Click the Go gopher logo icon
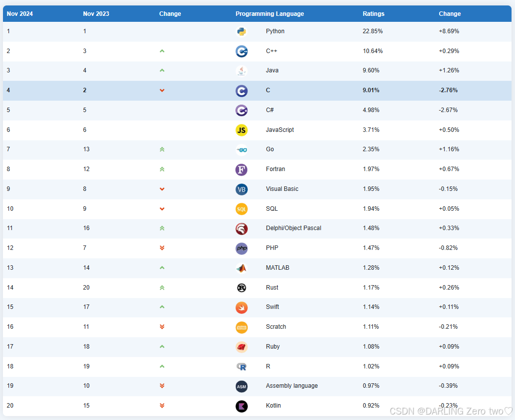Screen dimensions: 515x420 pos(241,149)
